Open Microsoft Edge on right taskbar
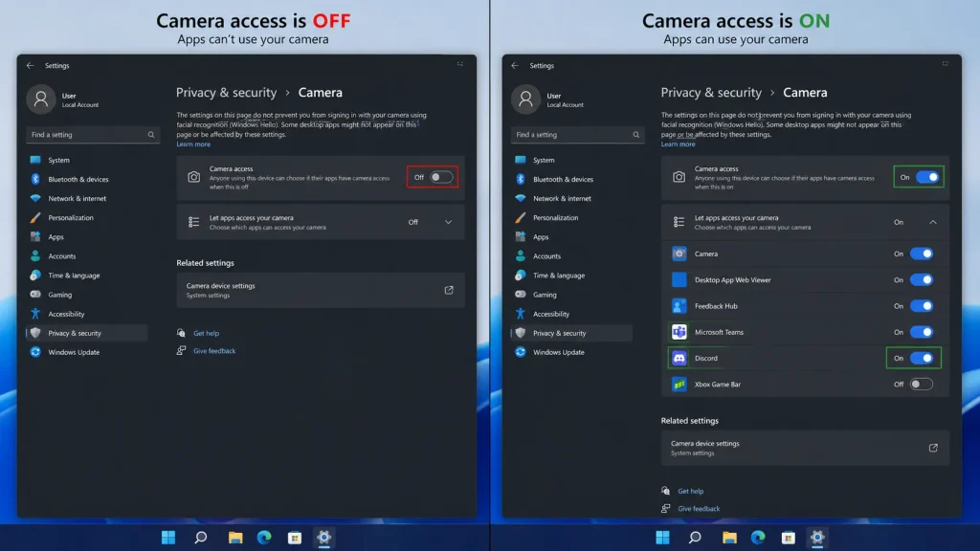The width and height of the screenshot is (980, 551). [758, 538]
